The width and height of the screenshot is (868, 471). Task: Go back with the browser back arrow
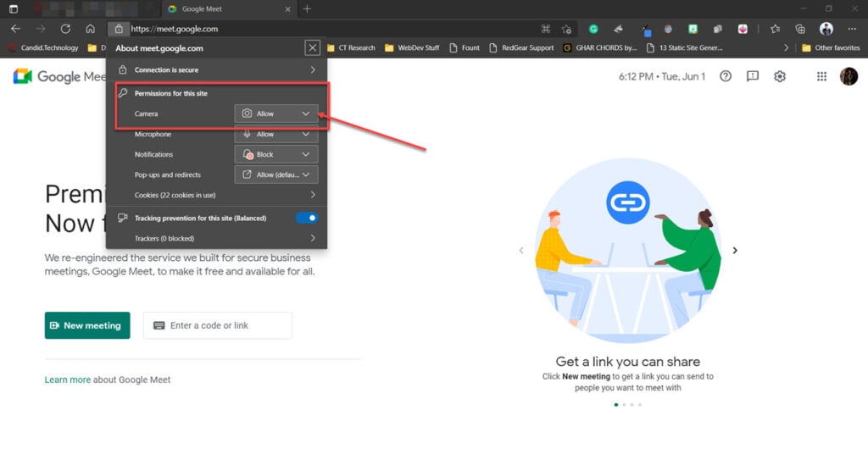point(15,29)
